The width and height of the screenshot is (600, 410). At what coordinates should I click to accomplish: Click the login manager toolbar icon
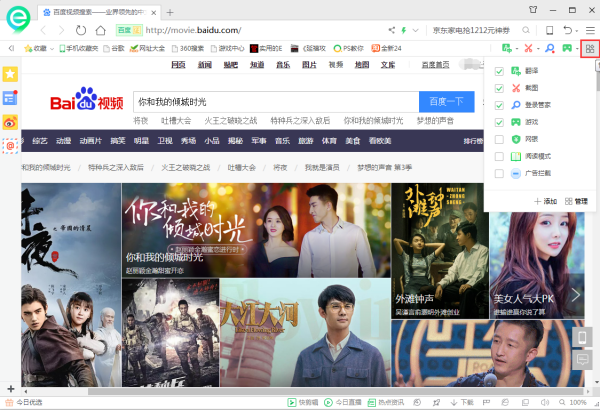(550, 48)
